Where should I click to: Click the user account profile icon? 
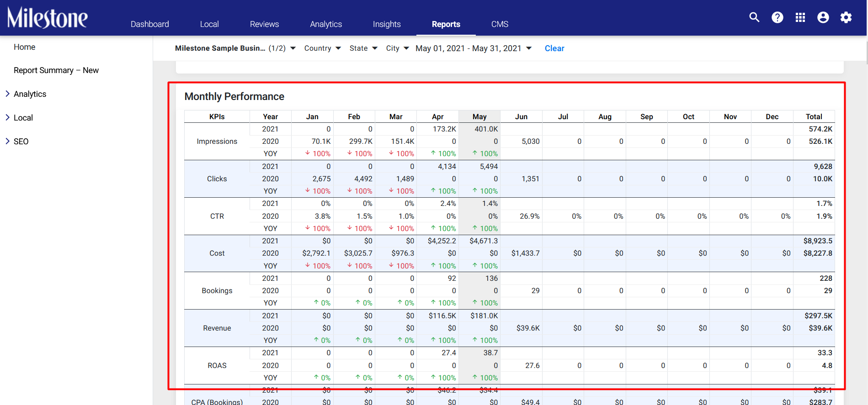[823, 17]
